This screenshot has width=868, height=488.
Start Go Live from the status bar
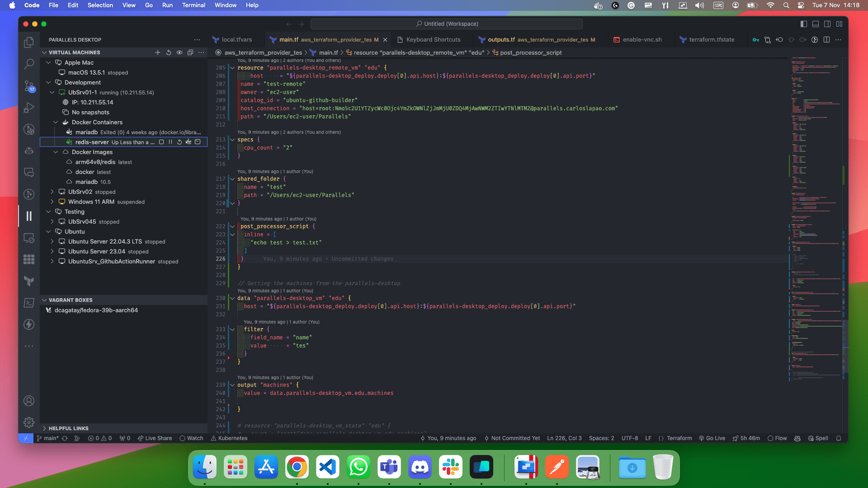tap(712, 438)
